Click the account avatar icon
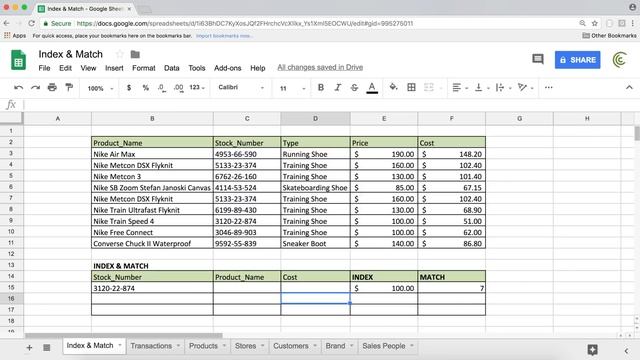This screenshot has height=360, width=640. coord(620,60)
